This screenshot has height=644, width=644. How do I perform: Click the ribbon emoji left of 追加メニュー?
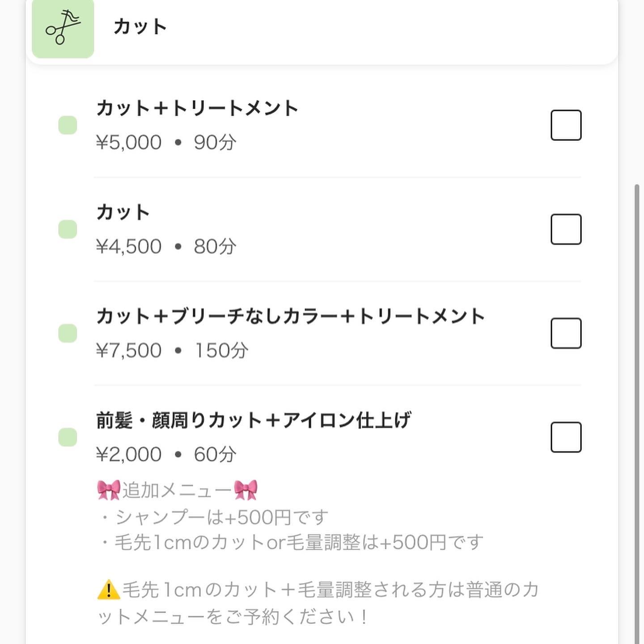tap(109, 490)
